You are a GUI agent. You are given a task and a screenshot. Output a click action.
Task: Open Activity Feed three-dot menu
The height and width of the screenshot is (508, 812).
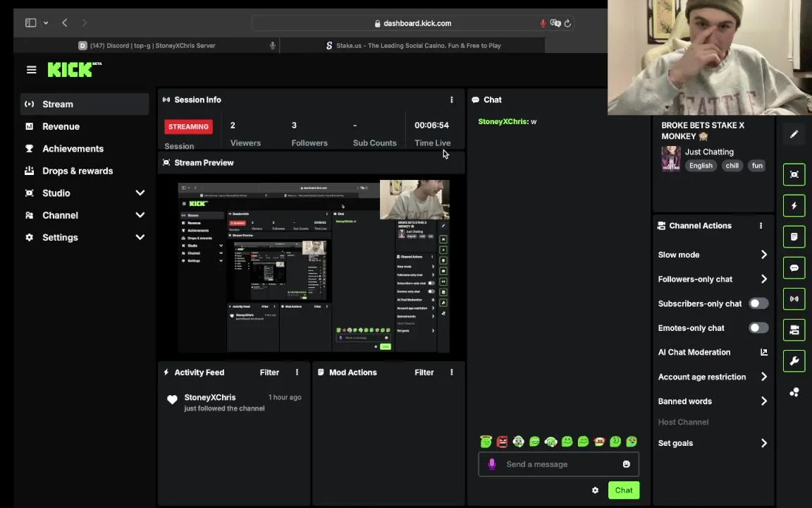coord(297,373)
